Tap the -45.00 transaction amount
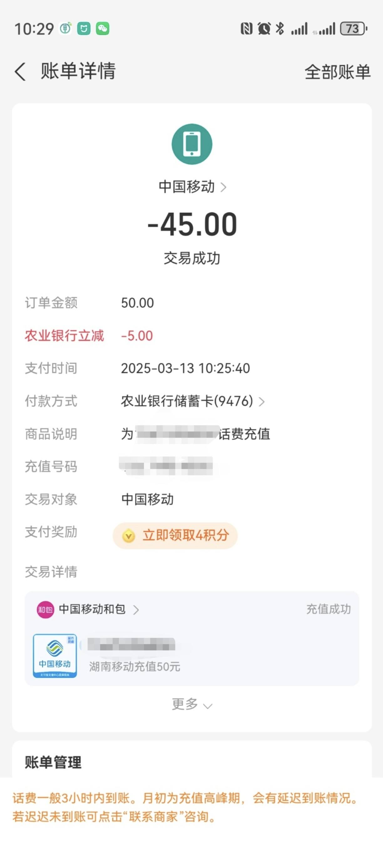 point(192,225)
